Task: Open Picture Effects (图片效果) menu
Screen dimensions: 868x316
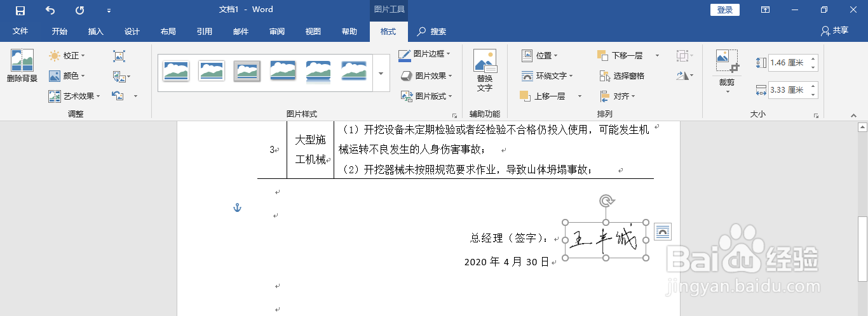Action: 426,76
